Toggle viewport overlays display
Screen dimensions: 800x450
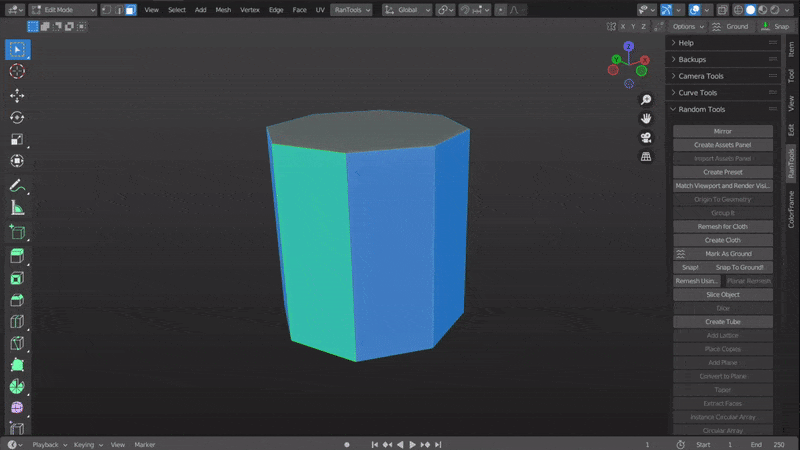694,10
